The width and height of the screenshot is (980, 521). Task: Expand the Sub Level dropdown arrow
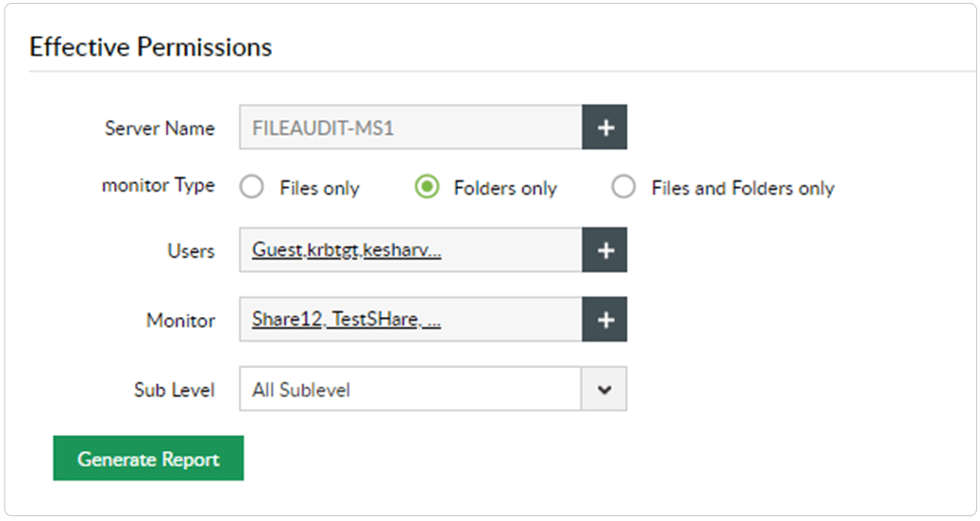point(605,389)
